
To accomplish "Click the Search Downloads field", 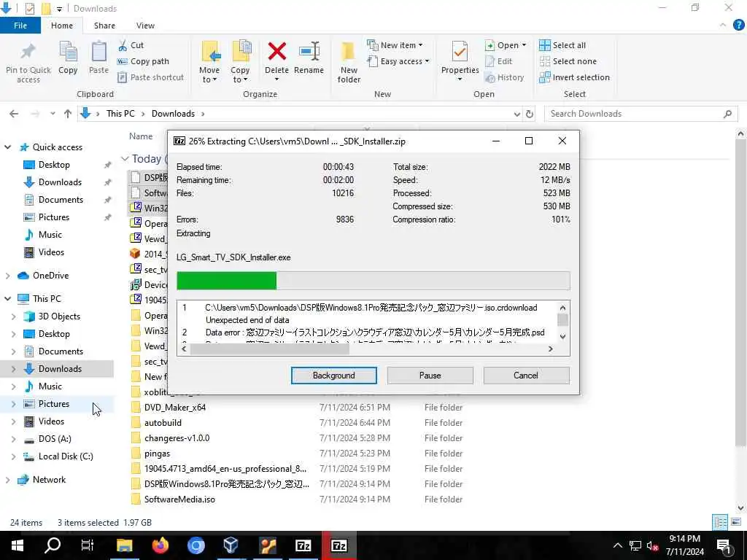I will tap(640, 114).
